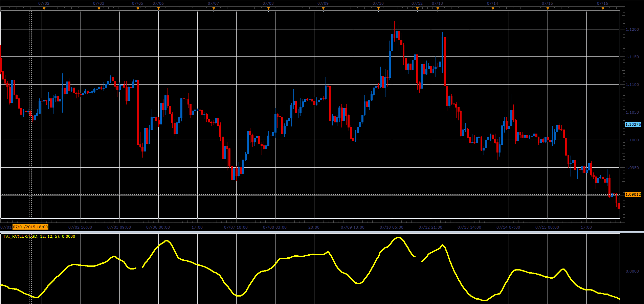Click the divider between chart and indicator
Viewport: 644px width, 304px height.
322,232
